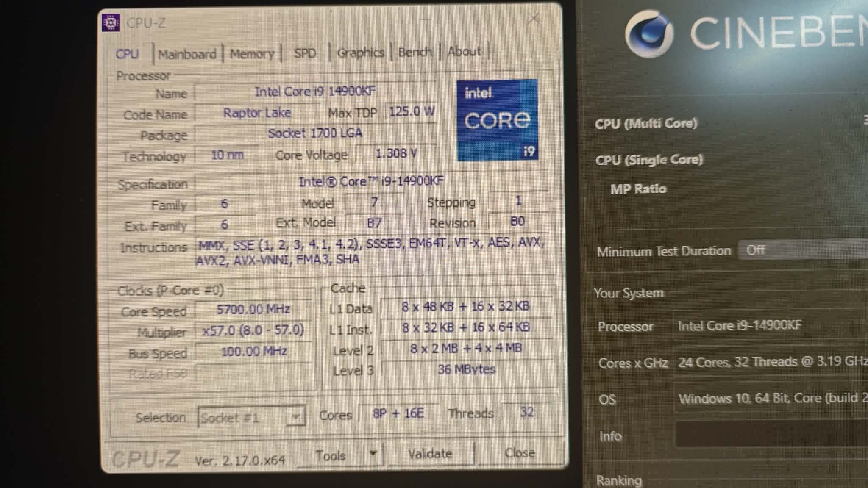
Task: Switch to the Mainboard tab
Action: pyautogui.click(x=187, y=54)
